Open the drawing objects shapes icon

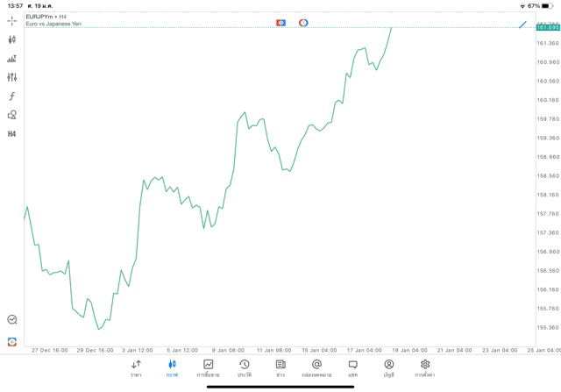[x=12, y=115]
